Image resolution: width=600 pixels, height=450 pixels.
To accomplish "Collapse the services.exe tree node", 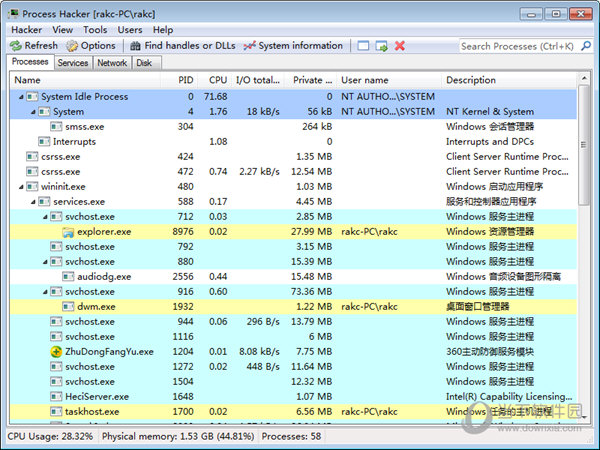I will [x=33, y=202].
